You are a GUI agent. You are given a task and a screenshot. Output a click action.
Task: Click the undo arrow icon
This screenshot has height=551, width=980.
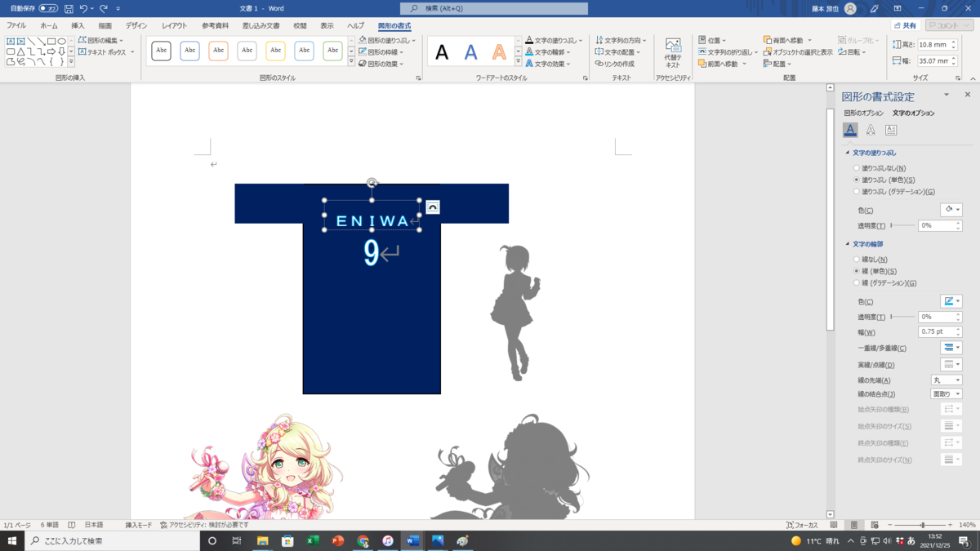point(83,8)
